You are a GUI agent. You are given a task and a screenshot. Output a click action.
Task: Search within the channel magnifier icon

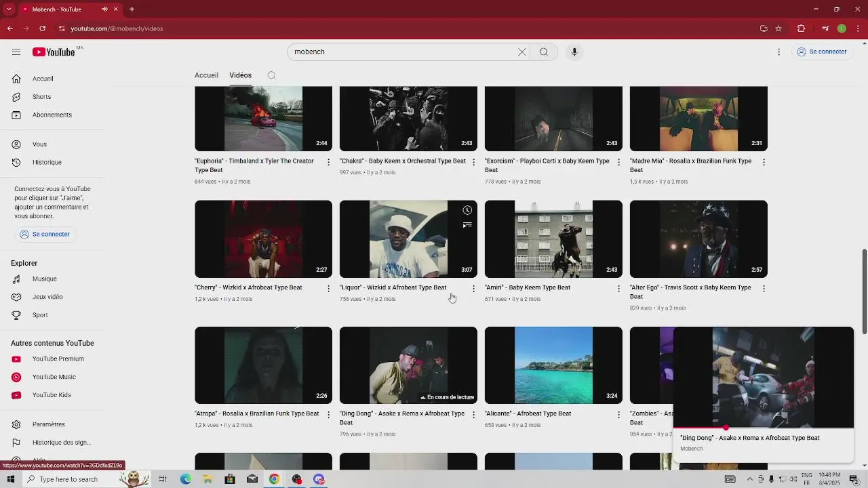point(271,75)
